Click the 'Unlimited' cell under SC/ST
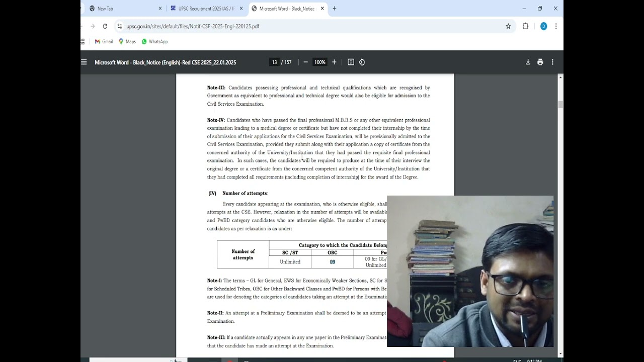Image resolution: width=644 pixels, height=362 pixels. (290, 262)
